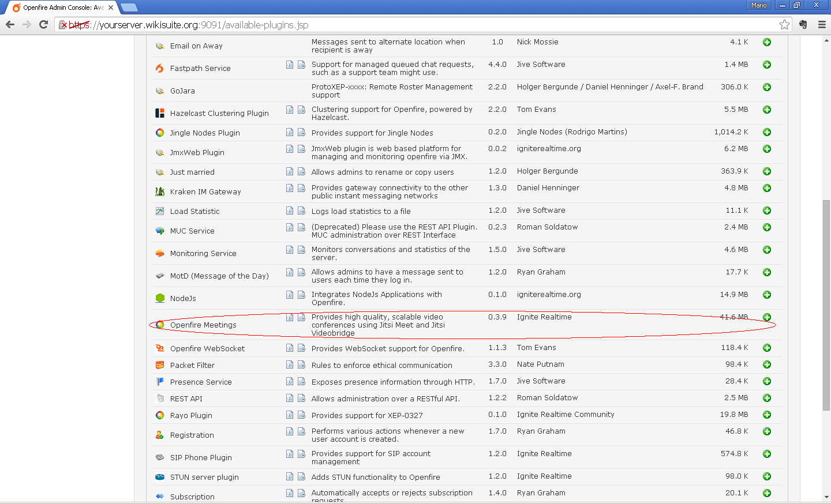Image resolution: width=831 pixels, height=504 pixels.
Task: Open the Chrome hamburger menu
Action: click(822, 24)
